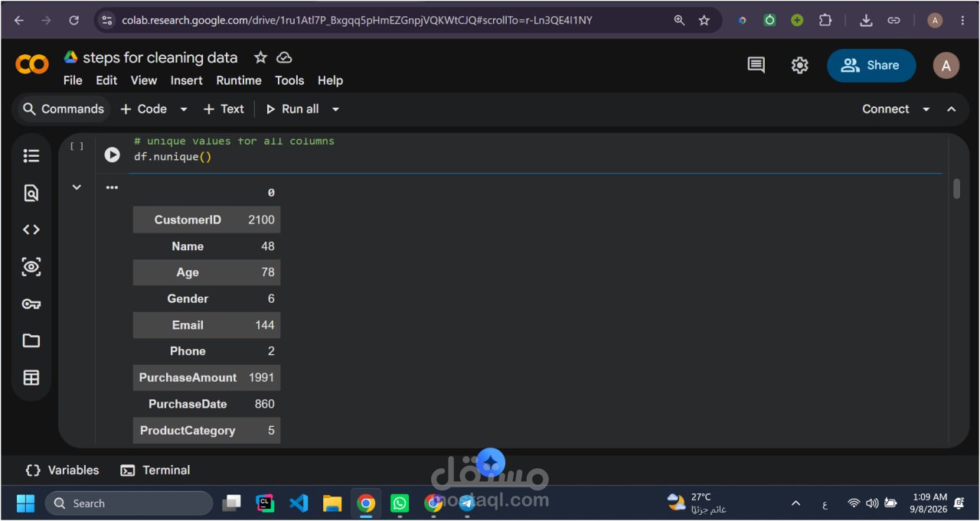This screenshot has height=521, width=980.
Task: Open File Explorer from taskbar
Action: point(332,503)
